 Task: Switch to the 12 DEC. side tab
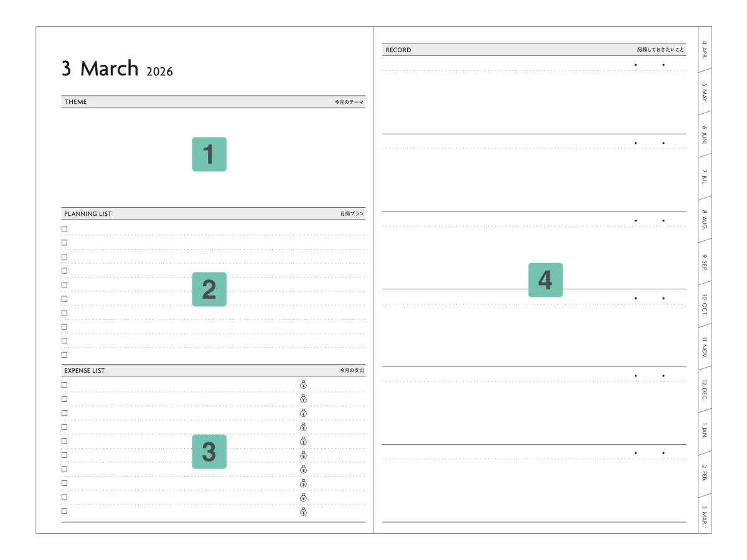(704, 388)
